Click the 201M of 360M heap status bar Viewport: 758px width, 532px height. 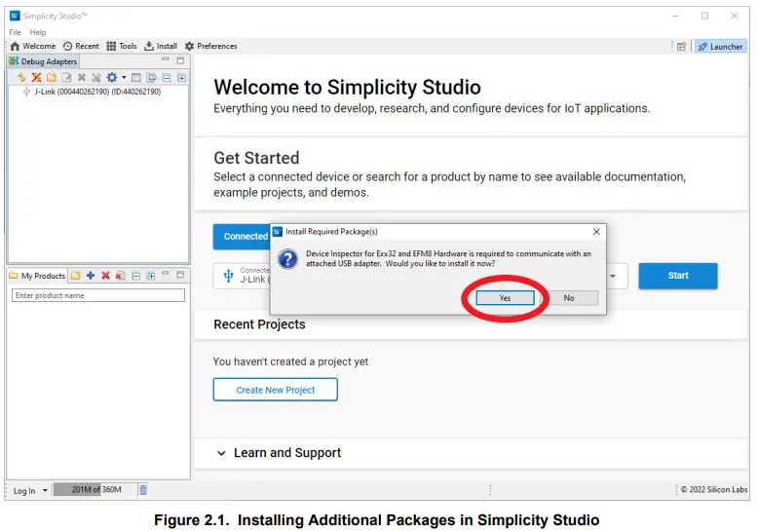(95, 489)
